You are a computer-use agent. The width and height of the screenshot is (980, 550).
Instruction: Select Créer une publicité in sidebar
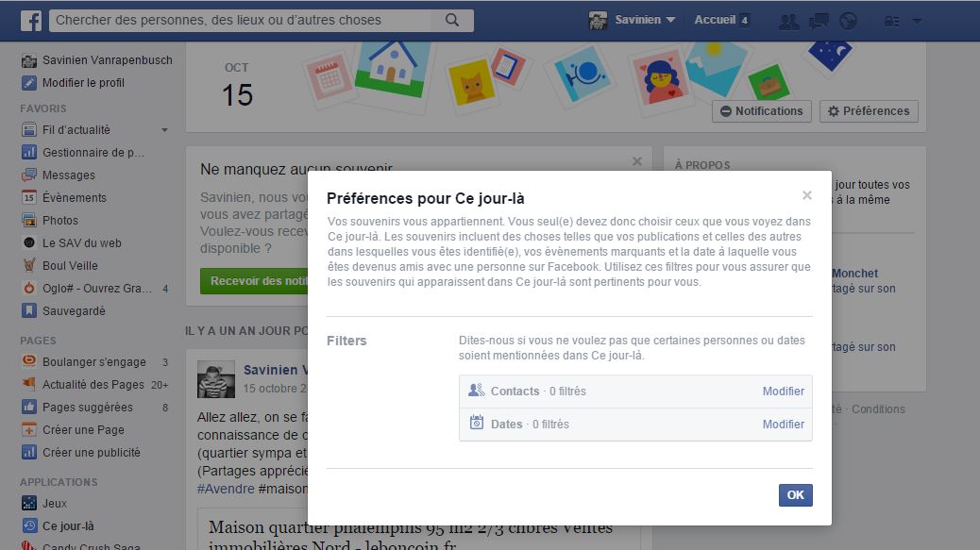[x=92, y=452]
